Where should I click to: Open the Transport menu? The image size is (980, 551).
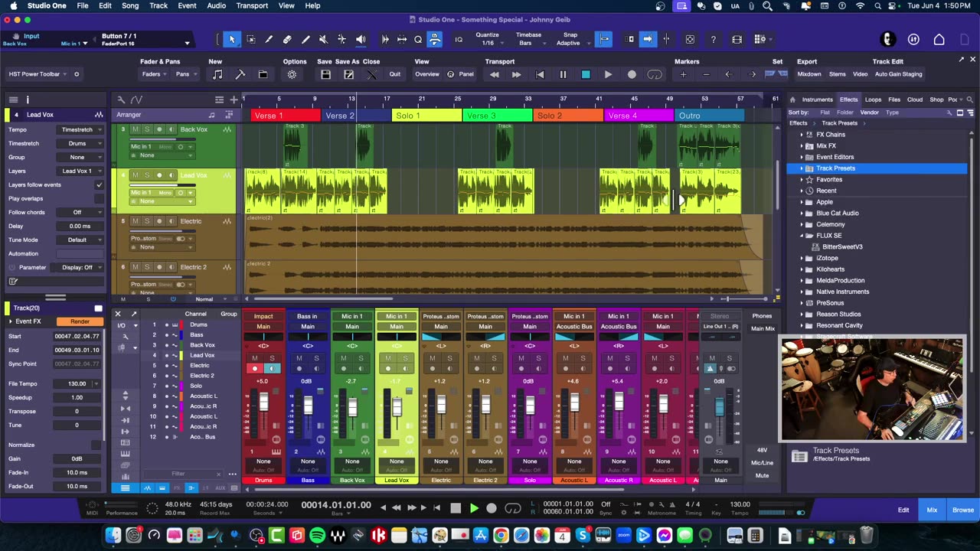tap(252, 5)
